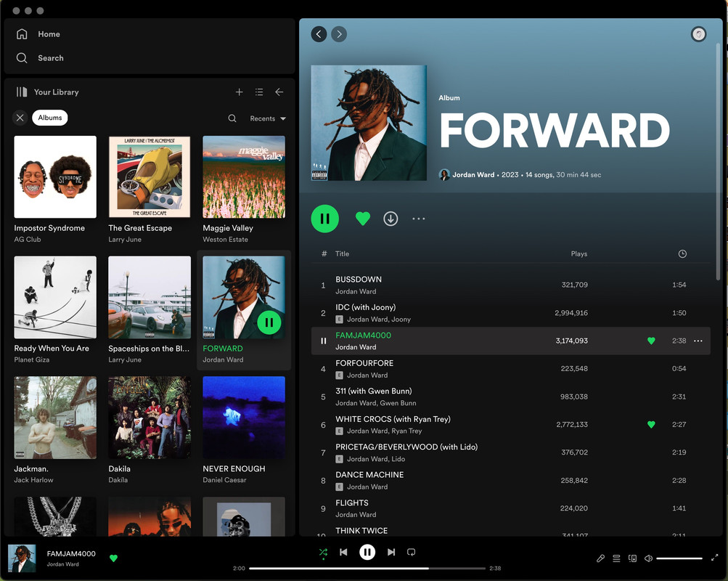Open The Great Escape album cover
Screen dimensions: 728x581
150,177
